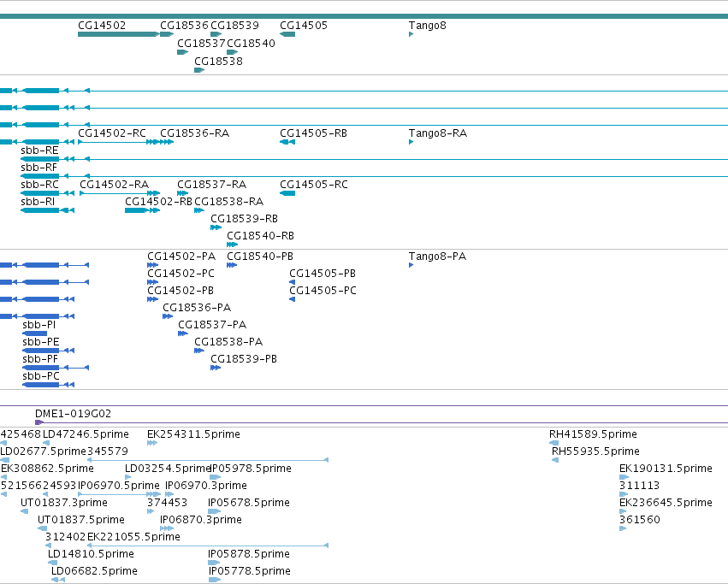Viewport: 728px width, 584px height.
Task: Select the CG18539-PB protein label
Action: [x=244, y=359]
